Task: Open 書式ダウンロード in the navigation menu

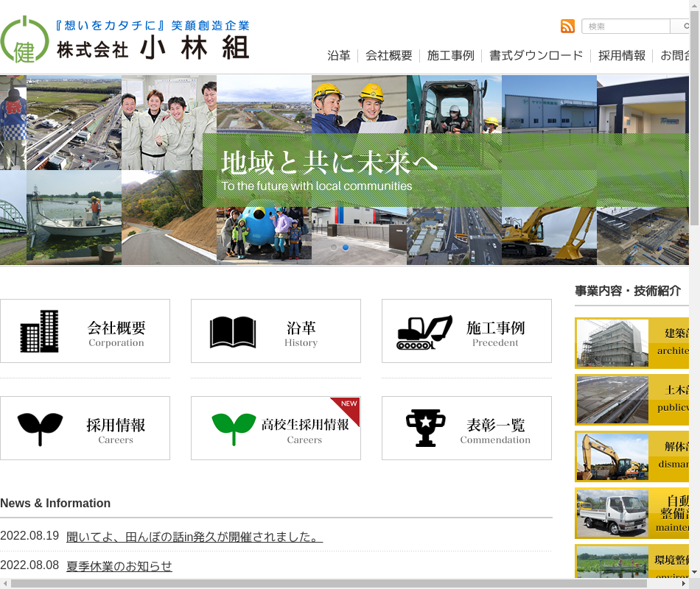Action: 536,55
